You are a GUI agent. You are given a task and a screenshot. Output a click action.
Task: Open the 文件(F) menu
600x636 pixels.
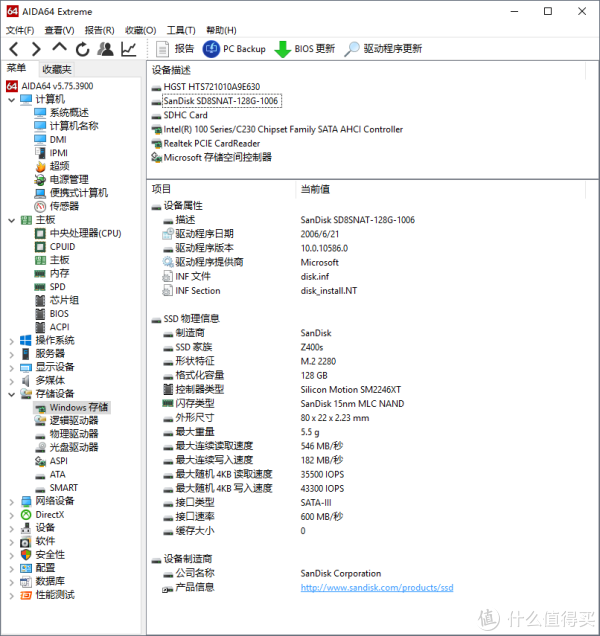(20, 30)
